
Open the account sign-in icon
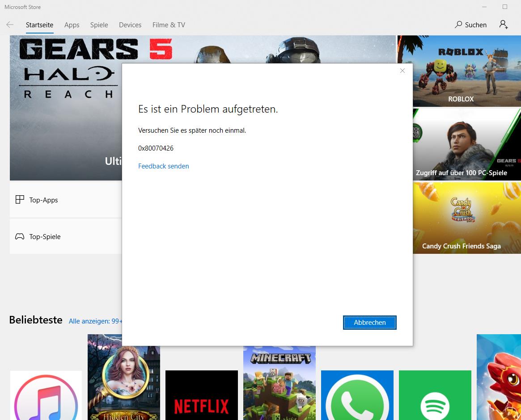click(504, 25)
